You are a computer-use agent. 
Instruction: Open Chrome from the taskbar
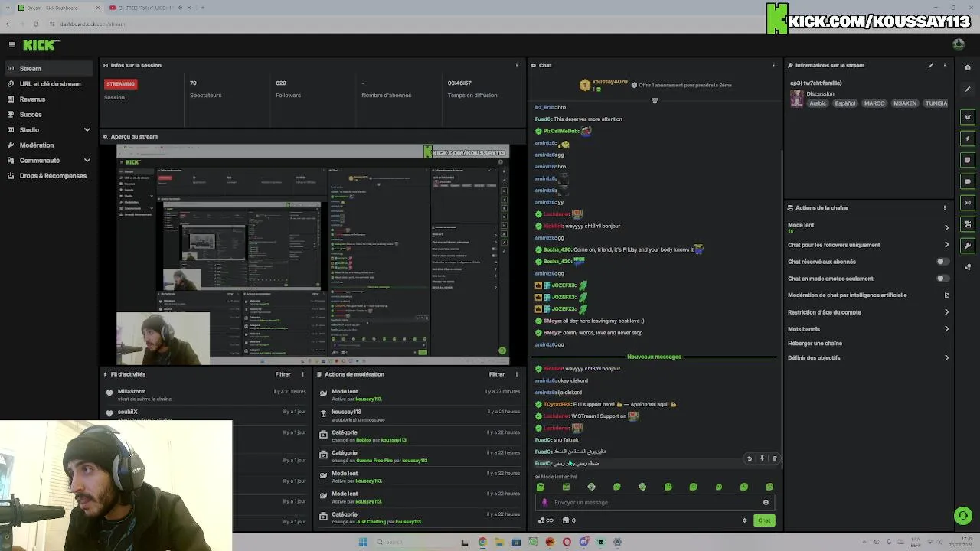[x=482, y=542]
